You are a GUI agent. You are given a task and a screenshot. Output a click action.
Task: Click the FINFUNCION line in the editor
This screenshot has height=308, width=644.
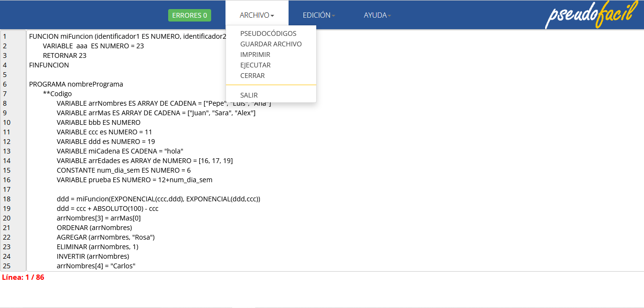(x=49, y=65)
